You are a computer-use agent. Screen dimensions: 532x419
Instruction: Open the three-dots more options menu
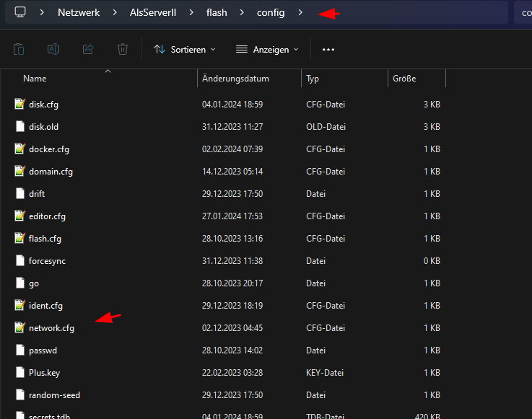coord(328,50)
